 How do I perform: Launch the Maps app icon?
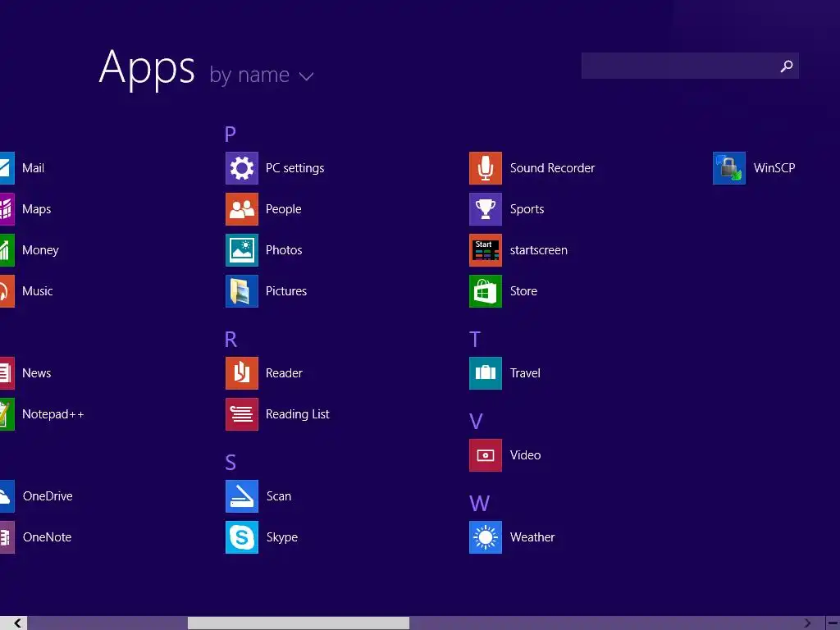(7, 209)
